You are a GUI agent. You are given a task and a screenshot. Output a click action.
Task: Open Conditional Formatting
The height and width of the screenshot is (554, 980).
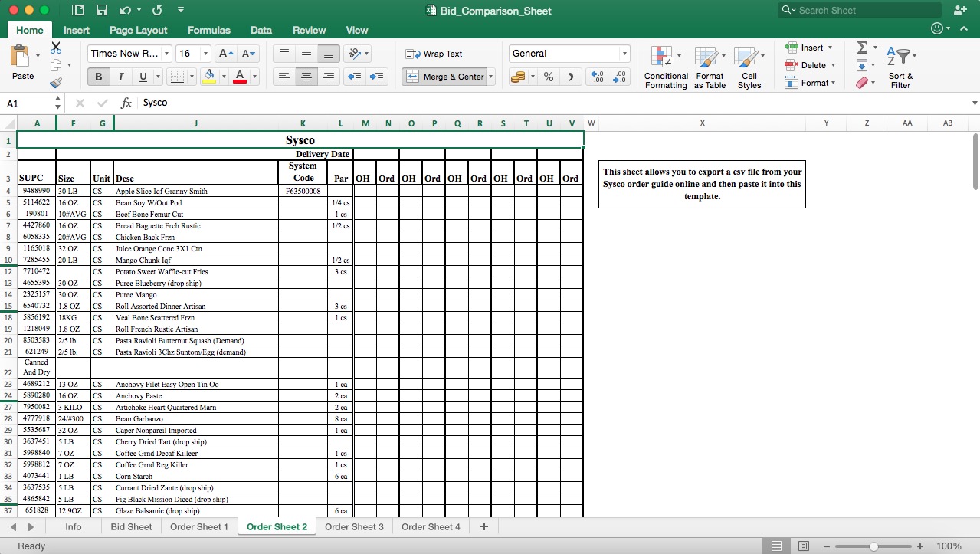coord(666,67)
